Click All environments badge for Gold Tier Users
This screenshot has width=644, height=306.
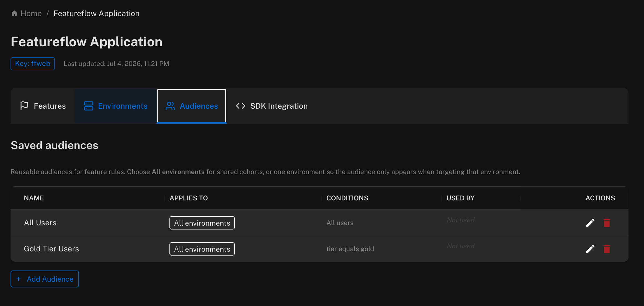[202, 249]
